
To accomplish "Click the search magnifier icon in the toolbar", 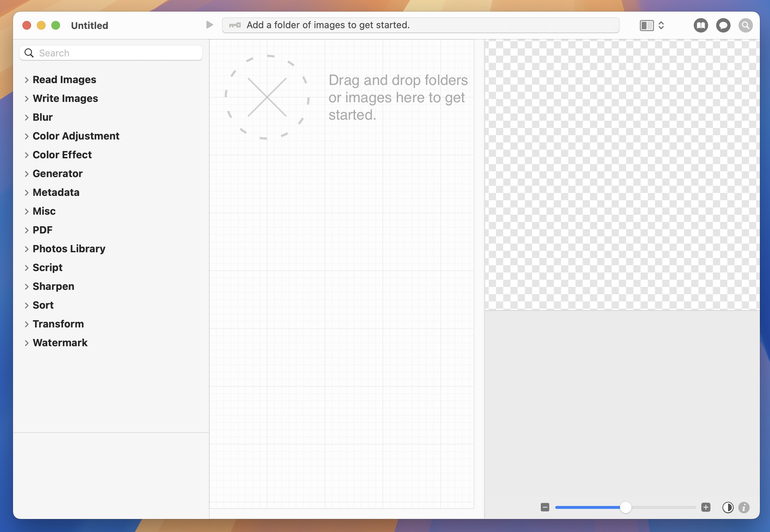I will click(745, 25).
